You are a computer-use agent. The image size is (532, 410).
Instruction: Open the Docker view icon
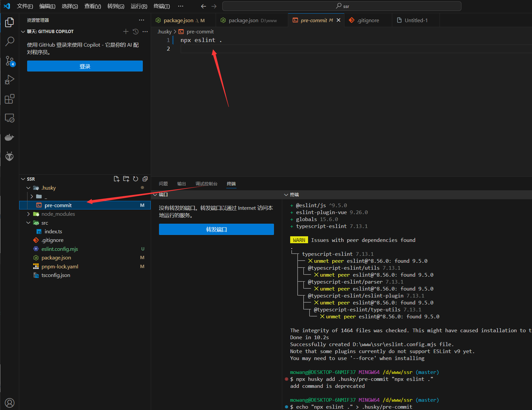pyautogui.click(x=10, y=137)
